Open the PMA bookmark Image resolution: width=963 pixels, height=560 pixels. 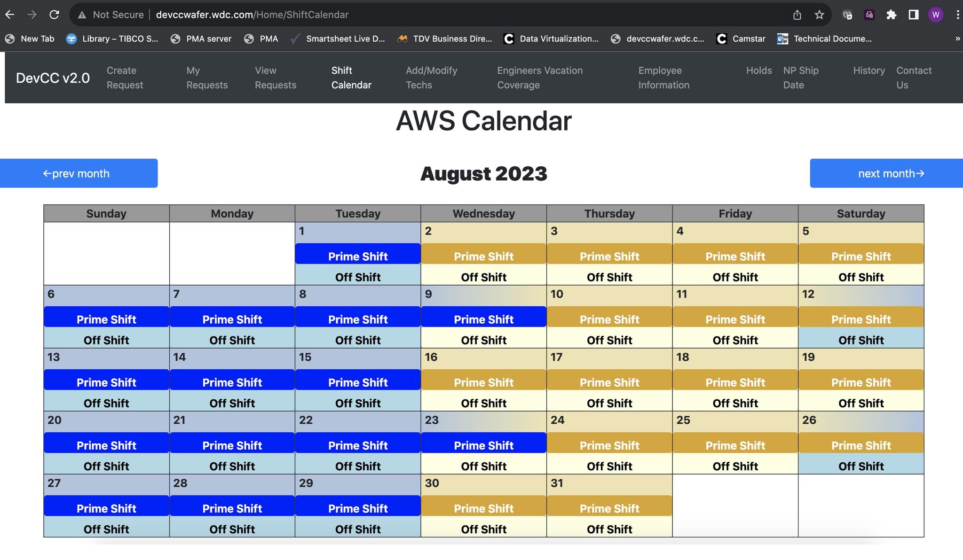[261, 39]
